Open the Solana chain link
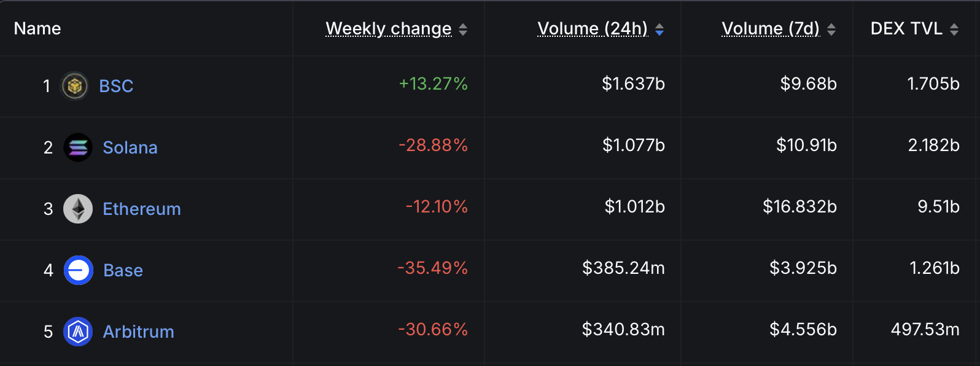Screen dimensions: 980x366 130,147
